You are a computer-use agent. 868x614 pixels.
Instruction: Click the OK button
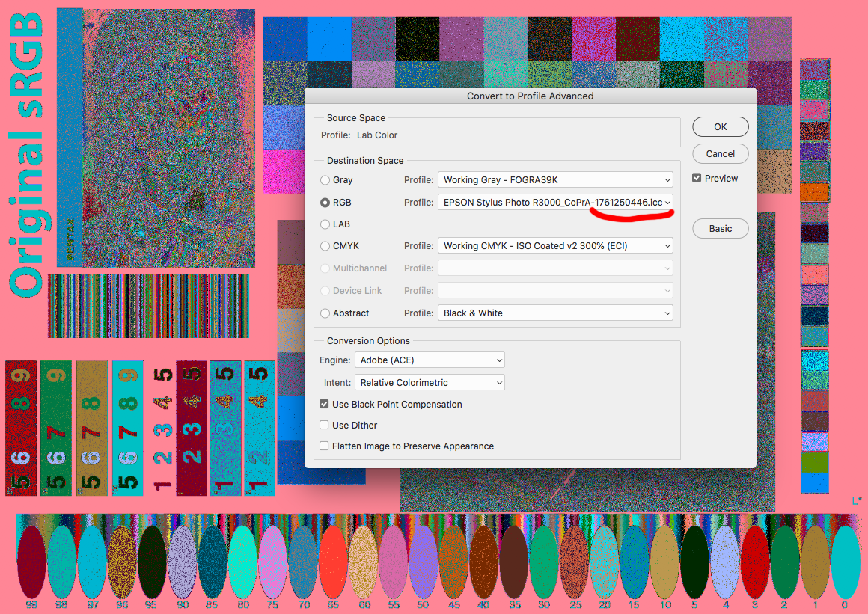[x=720, y=127]
